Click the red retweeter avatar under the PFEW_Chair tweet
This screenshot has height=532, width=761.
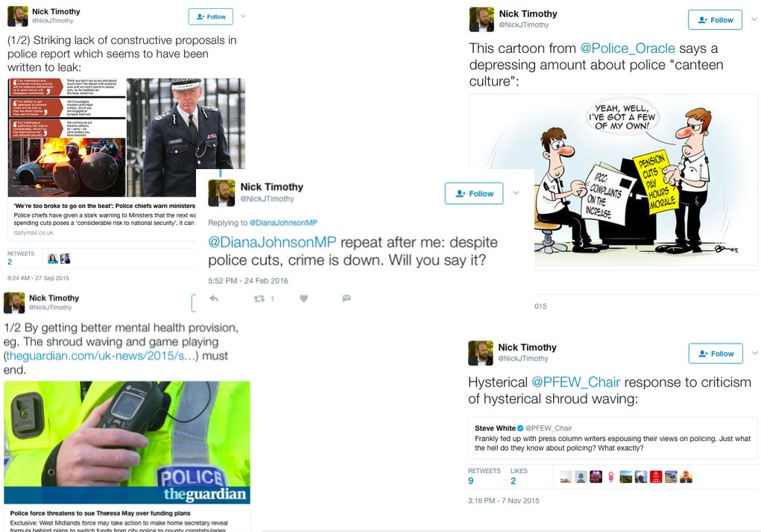coord(656,477)
